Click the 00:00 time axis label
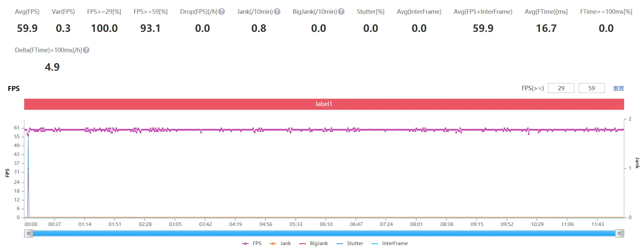644x249 pixels. pyautogui.click(x=31, y=224)
